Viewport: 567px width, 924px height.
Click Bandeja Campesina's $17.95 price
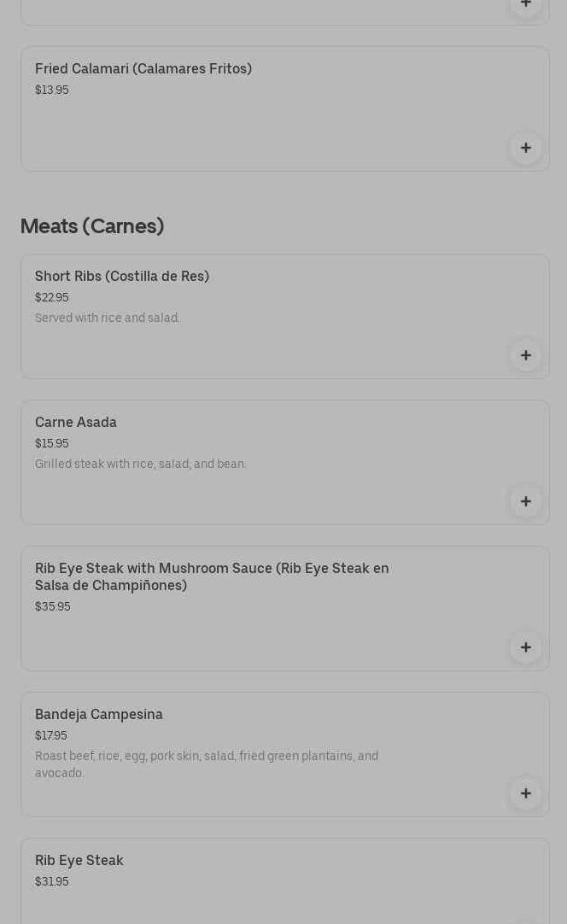click(51, 736)
